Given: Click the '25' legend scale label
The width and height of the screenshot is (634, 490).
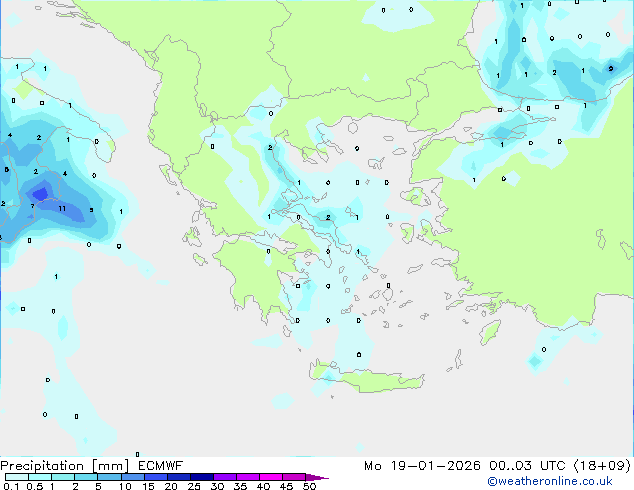Looking at the screenshot, I should (194, 486).
